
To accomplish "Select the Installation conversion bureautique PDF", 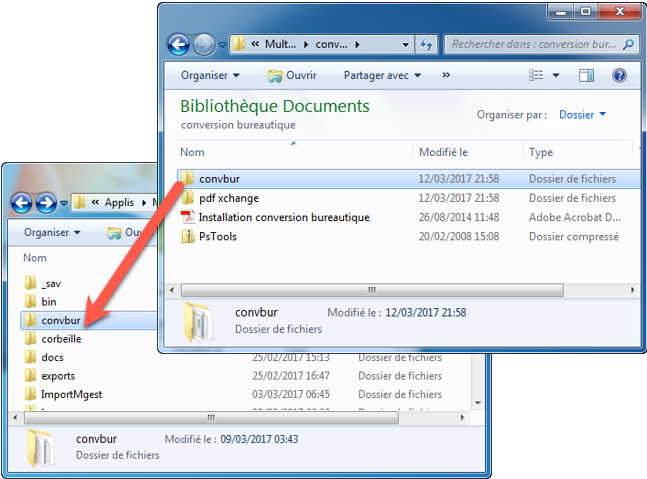I will (283, 217).
